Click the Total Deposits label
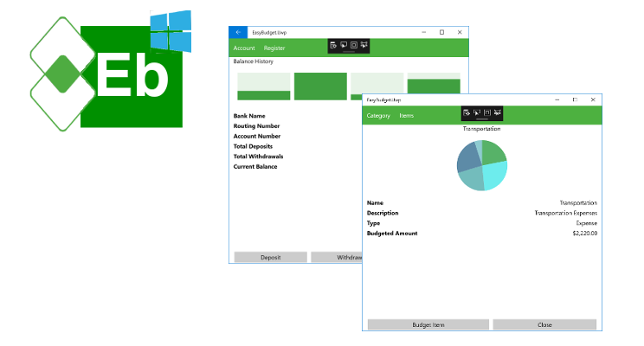 [x=253, y=146]
